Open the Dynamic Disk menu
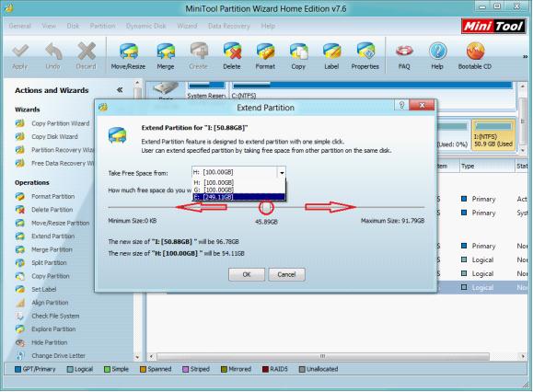533x392 pixels. coord(145,26)
